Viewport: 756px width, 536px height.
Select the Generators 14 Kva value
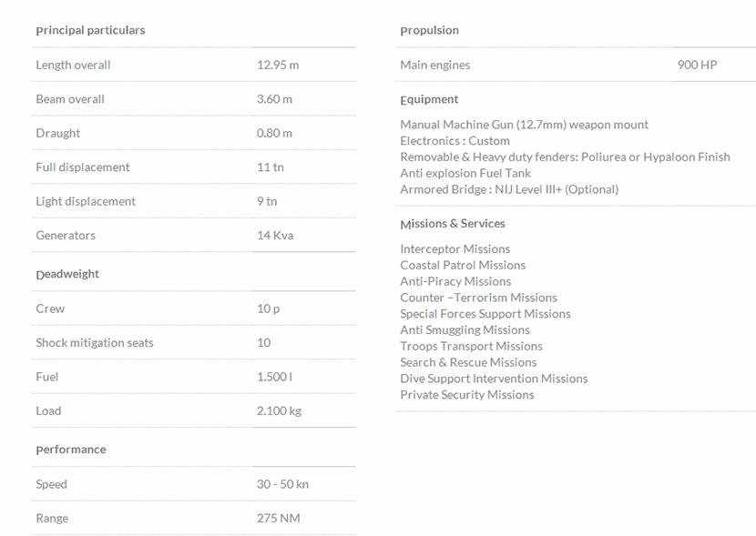[275, 236]
